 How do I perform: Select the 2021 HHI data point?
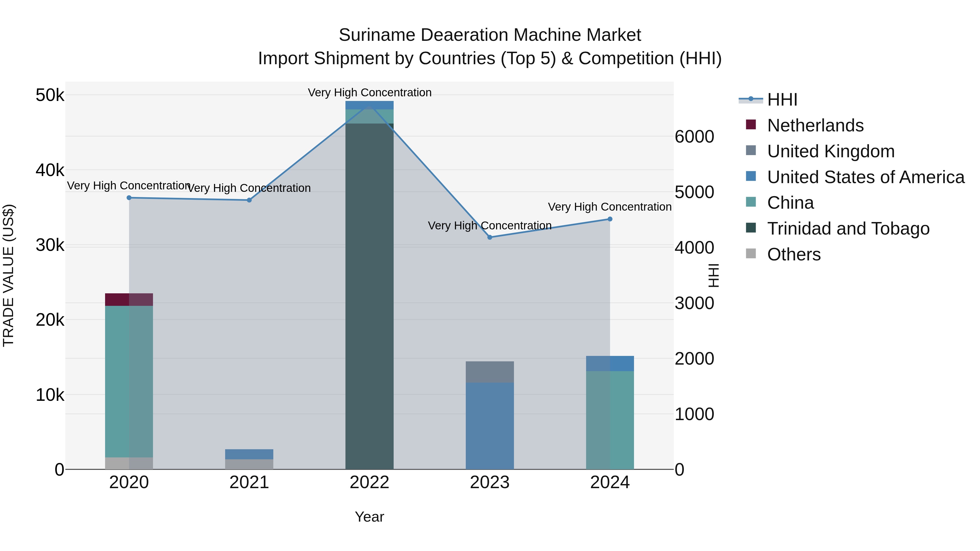249,200
